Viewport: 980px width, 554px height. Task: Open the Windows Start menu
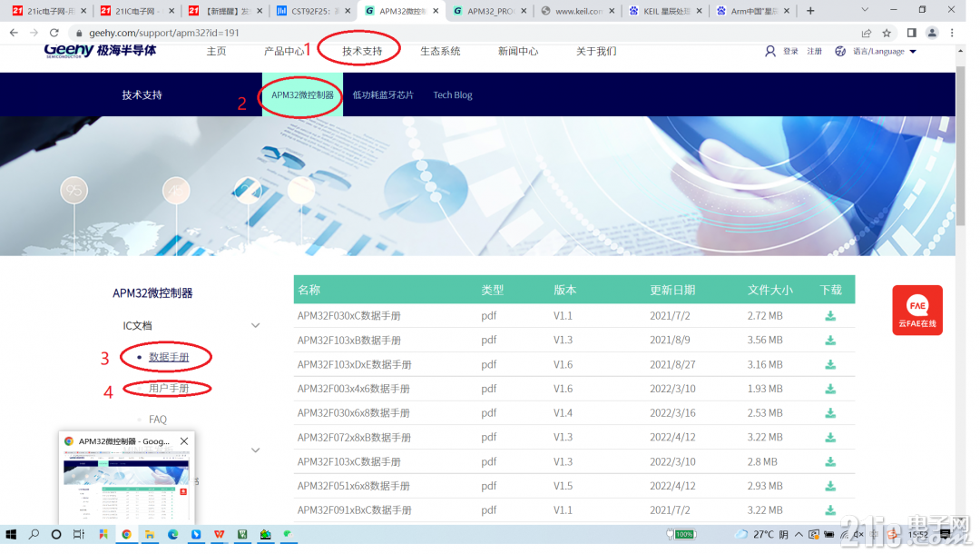click(11, 535)
